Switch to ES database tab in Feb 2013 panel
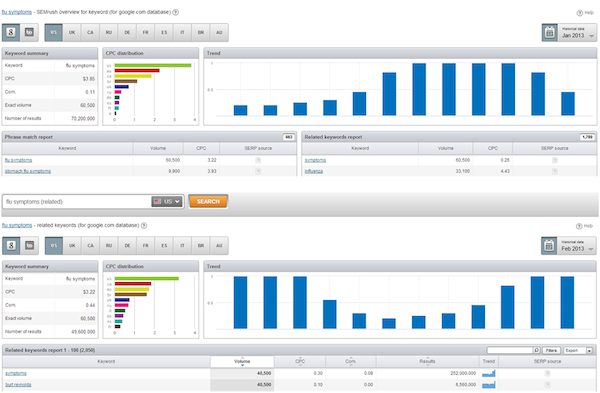 [164, 246]
